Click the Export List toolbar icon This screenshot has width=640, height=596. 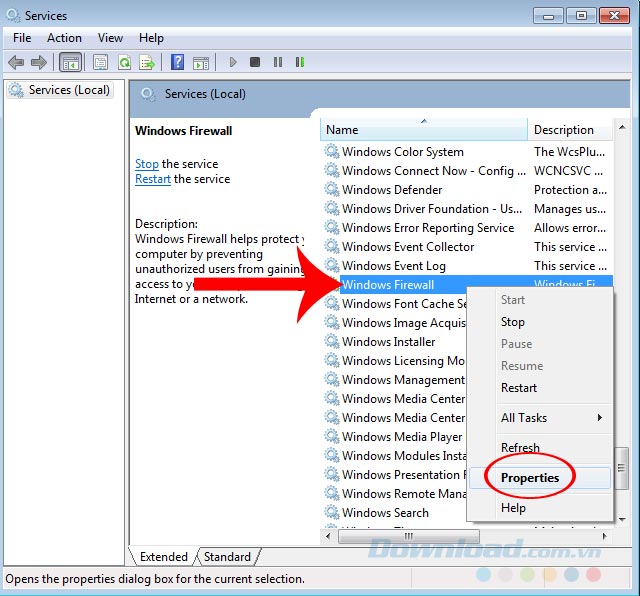pos(147,62)
